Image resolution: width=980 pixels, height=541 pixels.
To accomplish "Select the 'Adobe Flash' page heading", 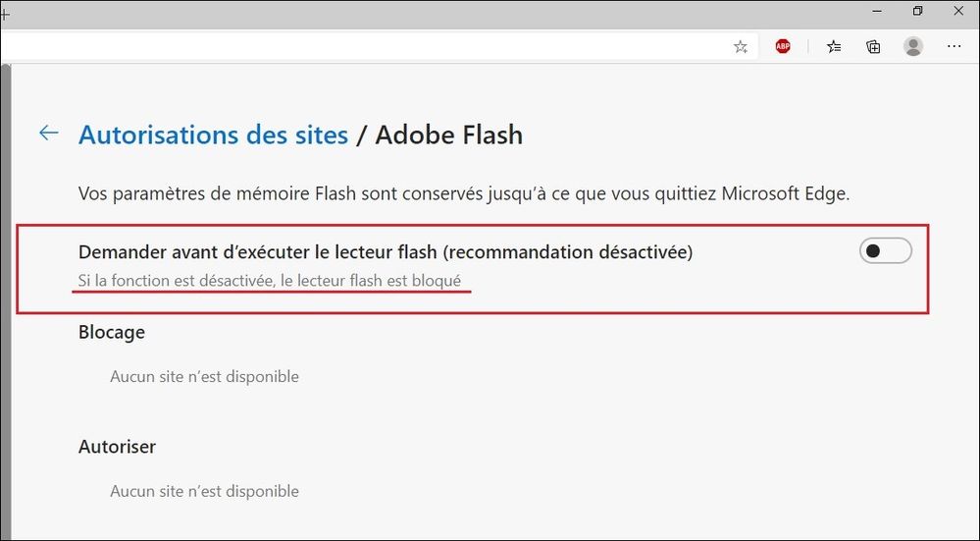I will [x=448, y=135].
